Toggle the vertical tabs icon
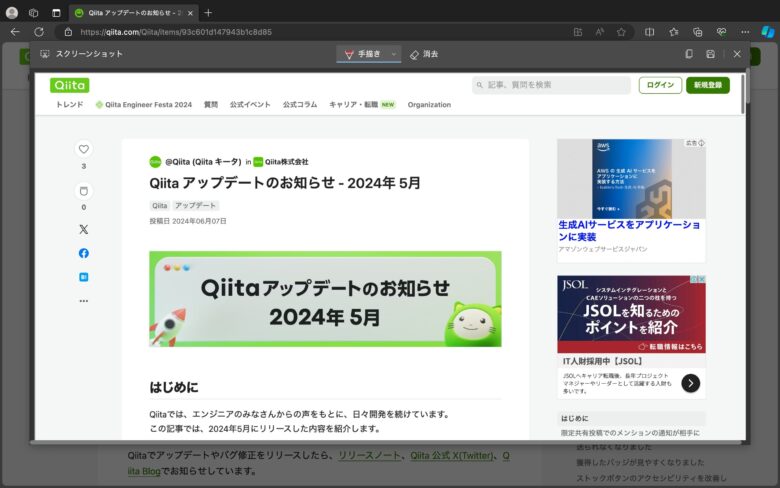The height and width of the screenshot is (488, 780). 56,13
